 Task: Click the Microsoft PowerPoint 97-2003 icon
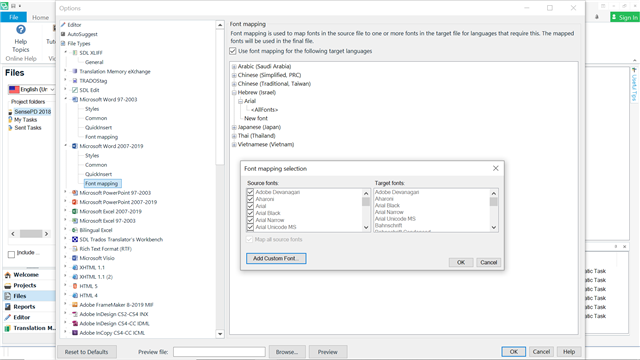click(75, 193)
